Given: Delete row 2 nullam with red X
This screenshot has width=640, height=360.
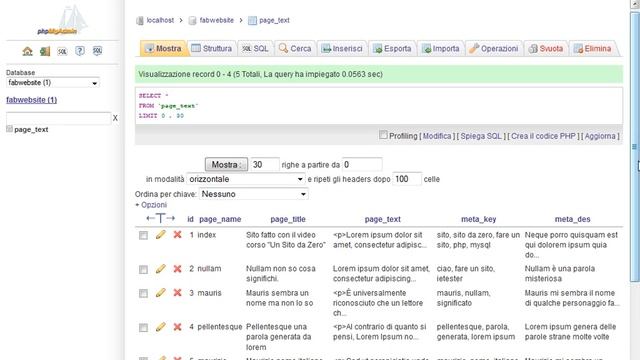Looking at the screenshot, I should (177, 269).
